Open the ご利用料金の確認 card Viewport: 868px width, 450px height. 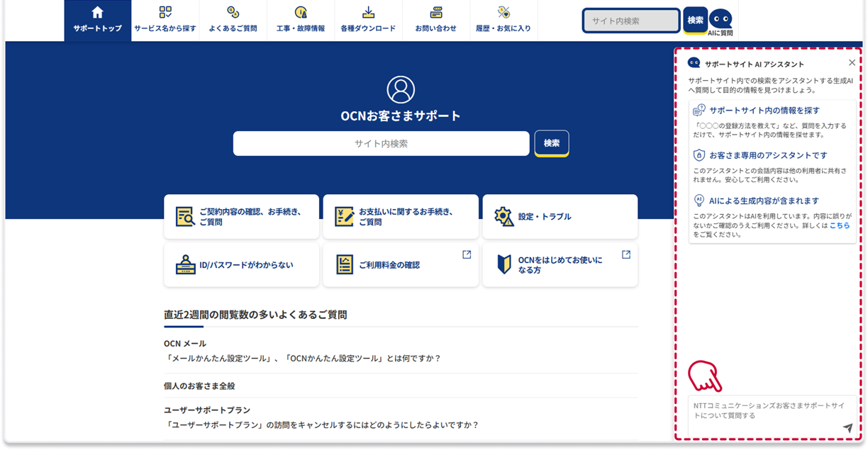click(401, 265)
